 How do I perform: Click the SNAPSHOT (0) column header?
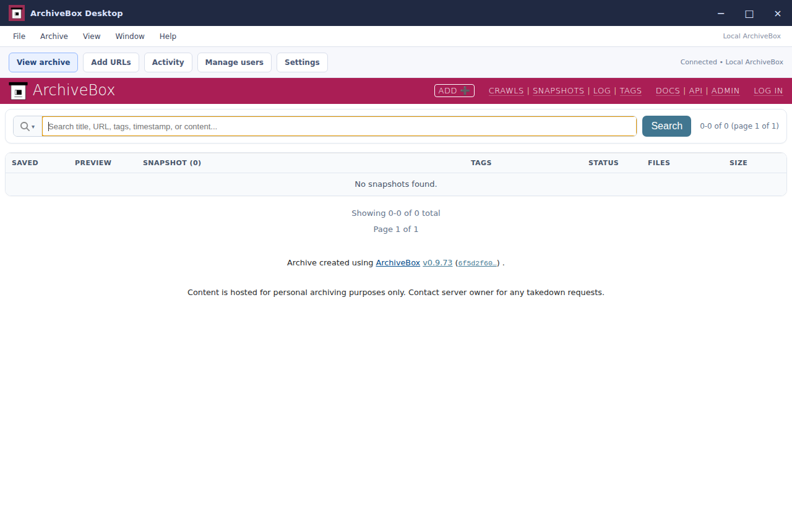tap(172, 163)
